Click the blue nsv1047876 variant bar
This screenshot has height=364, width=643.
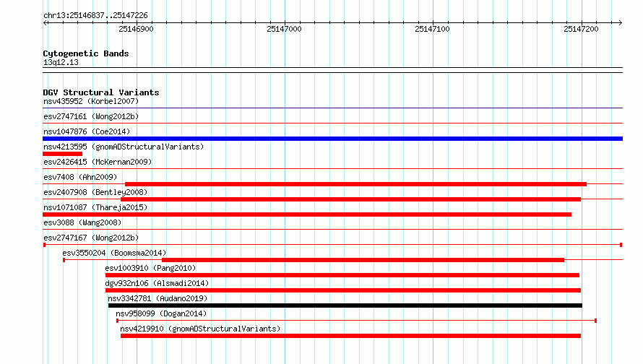[332, 139]
